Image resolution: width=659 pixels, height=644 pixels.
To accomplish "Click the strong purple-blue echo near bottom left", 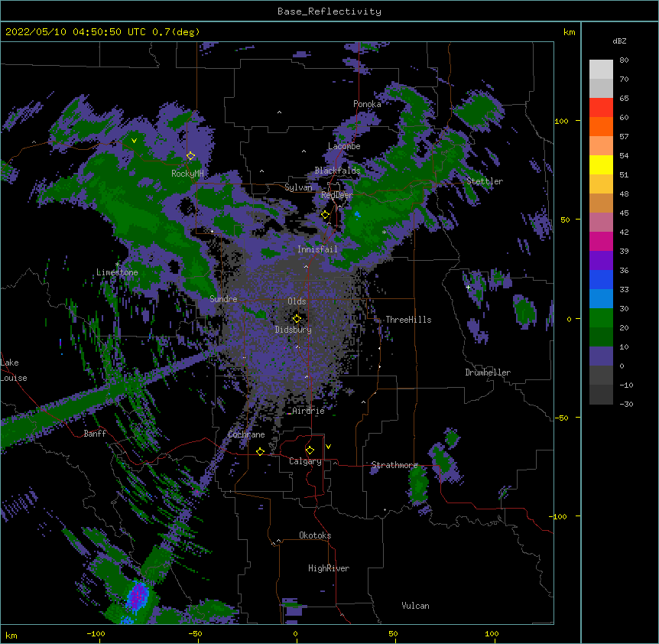I will pyautogui.click(x=138, y=596).
